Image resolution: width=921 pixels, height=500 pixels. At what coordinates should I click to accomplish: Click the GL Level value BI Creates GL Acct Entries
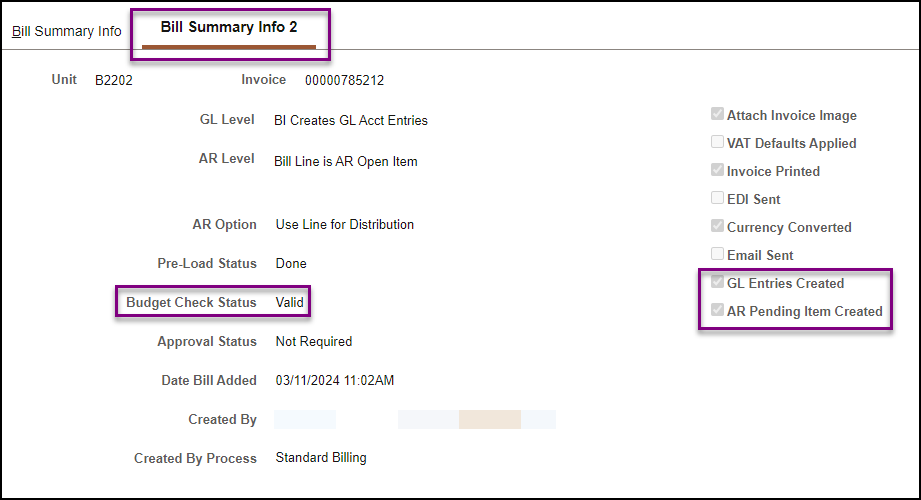(350, 121)
